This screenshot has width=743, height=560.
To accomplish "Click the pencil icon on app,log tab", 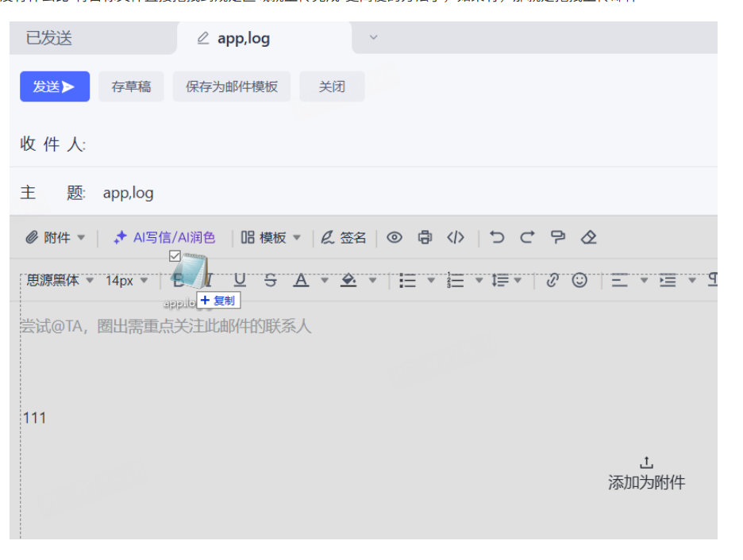I will [x=202, y=38].
